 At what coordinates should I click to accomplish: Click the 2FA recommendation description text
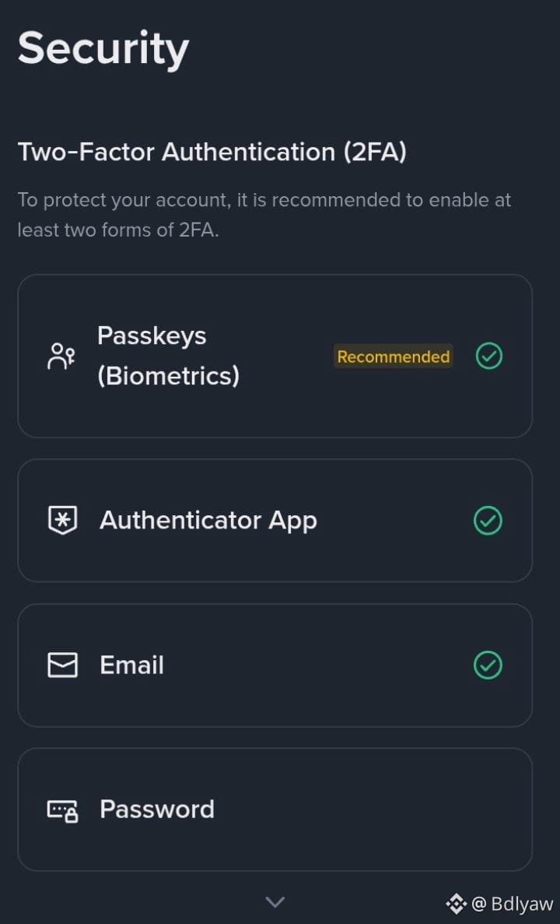point(264,215)
